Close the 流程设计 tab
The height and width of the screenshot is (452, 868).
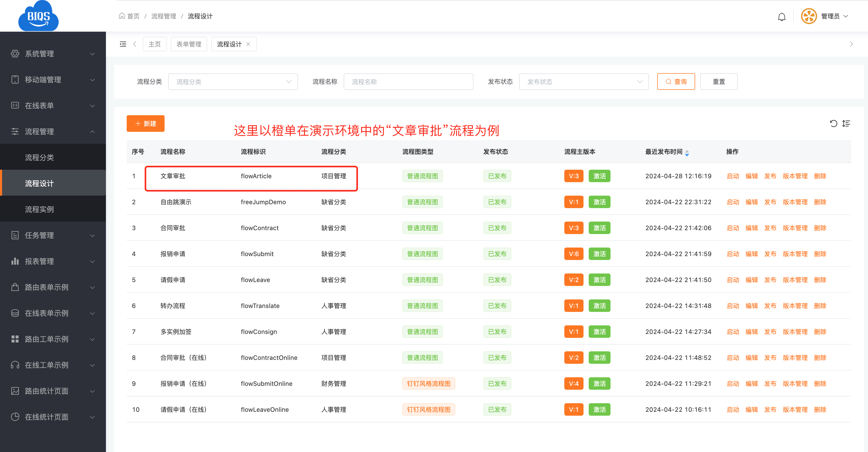248,44
